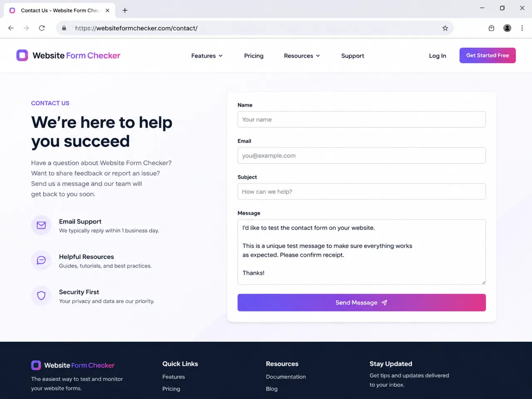Click the Security First heading
532x399 pixels.
click(79, 292)
